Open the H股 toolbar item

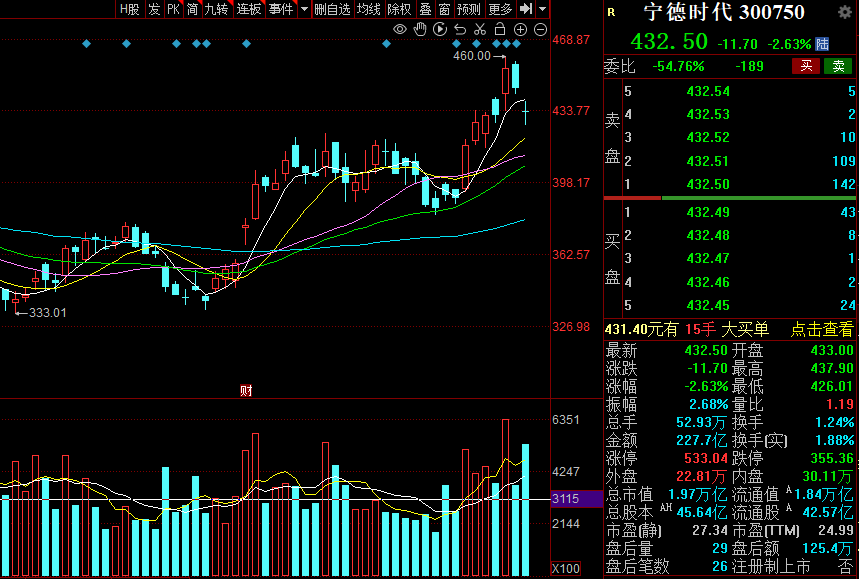(x=129, y=9)
